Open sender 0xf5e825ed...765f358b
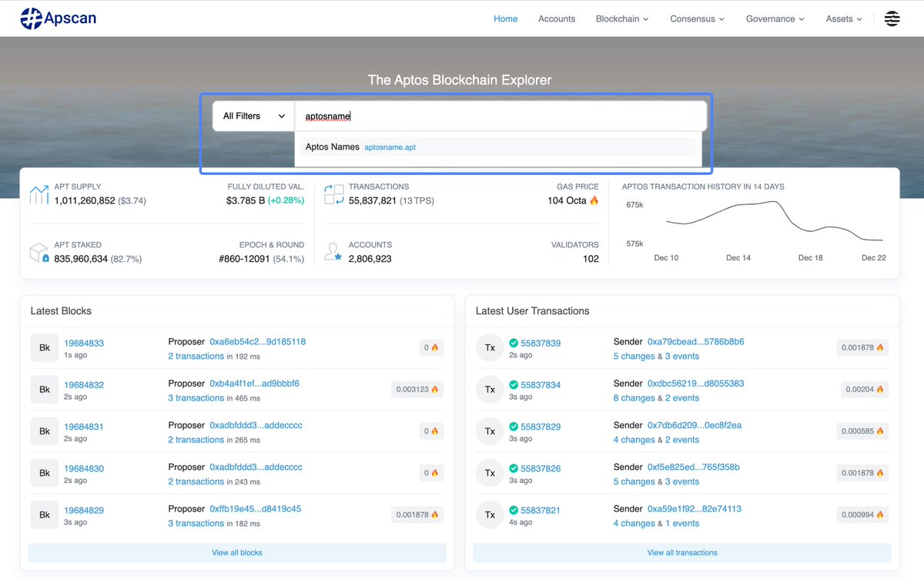924x580 pixels. click(694, 467)
